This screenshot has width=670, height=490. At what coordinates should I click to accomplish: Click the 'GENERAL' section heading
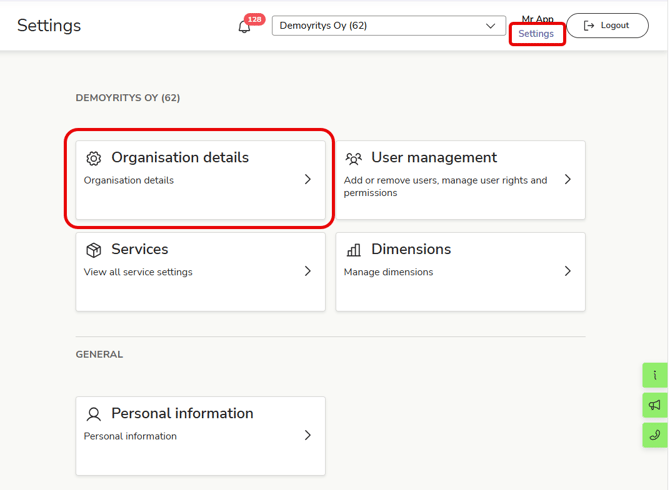99,355
